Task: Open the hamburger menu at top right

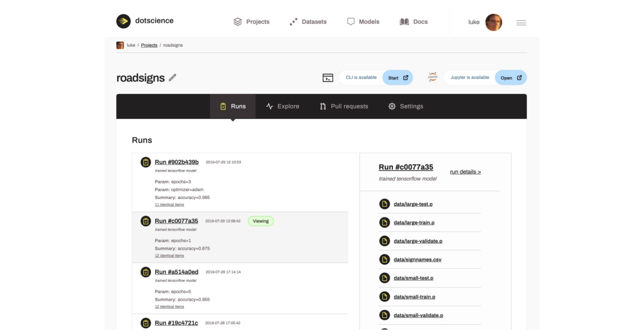Action: point(521,23)
